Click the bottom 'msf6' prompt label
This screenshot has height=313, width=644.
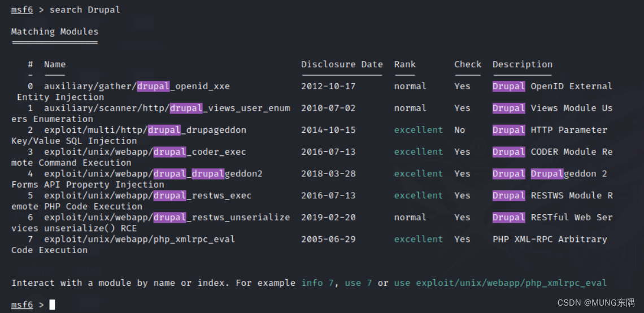tap(22, 305)
